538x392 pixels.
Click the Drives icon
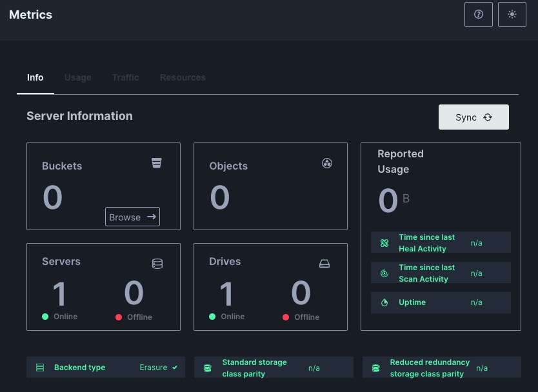pyautogui.click(x=324, y=264)
